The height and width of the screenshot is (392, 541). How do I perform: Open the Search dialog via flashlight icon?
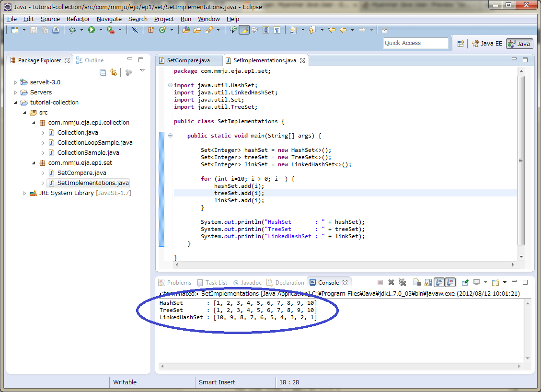208,30
